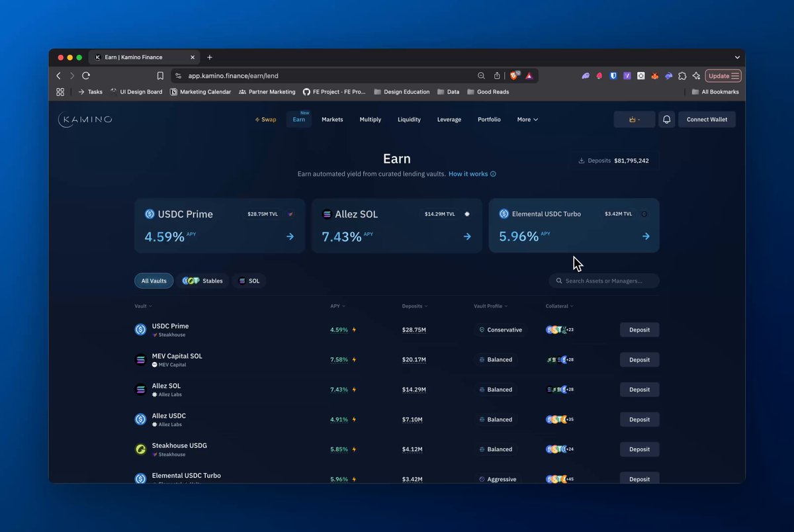
Task: Click the site settings icon in address bar
Action: click(x=178, y=76)
